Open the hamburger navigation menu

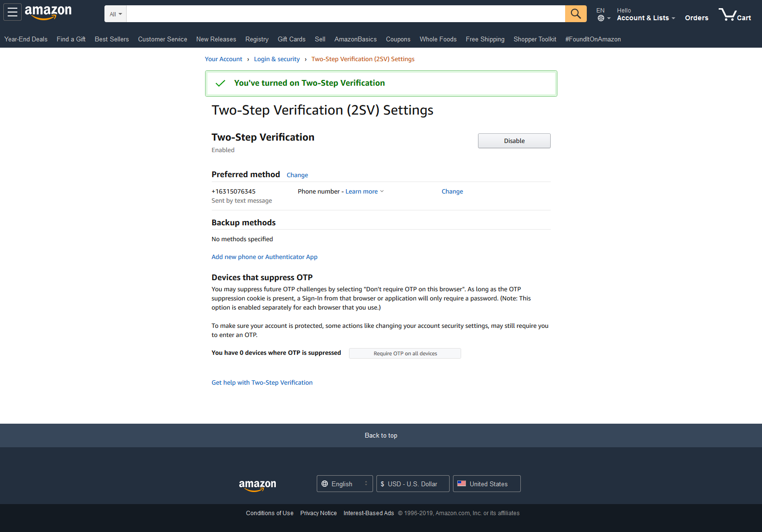pos(13,12)
